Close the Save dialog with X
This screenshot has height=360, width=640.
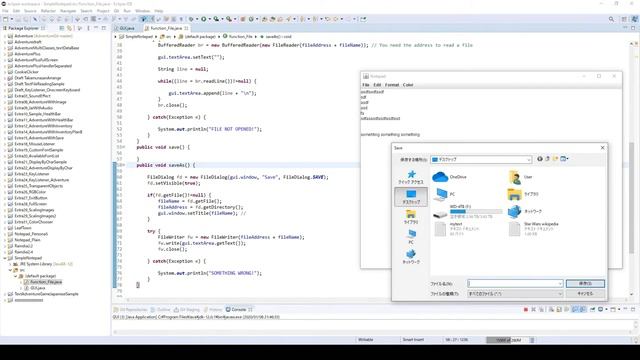602,148
